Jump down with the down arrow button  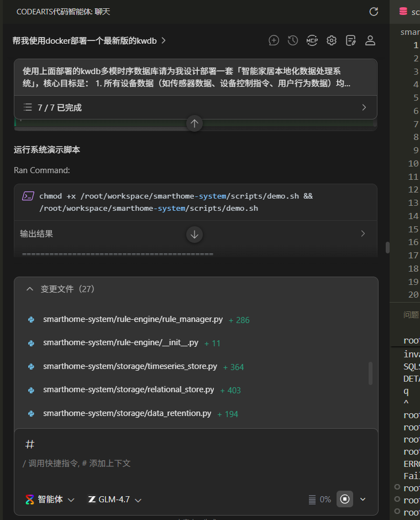195,235
